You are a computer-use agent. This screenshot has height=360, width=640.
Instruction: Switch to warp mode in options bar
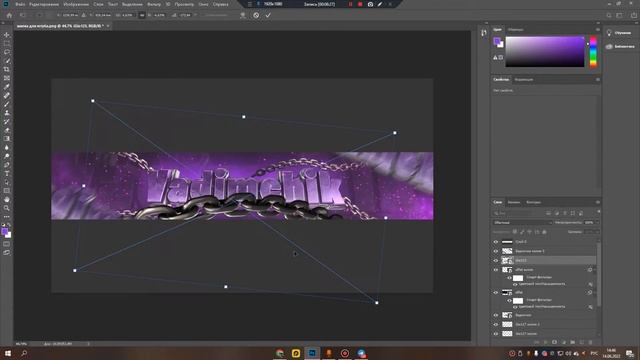tap(243, 15)
